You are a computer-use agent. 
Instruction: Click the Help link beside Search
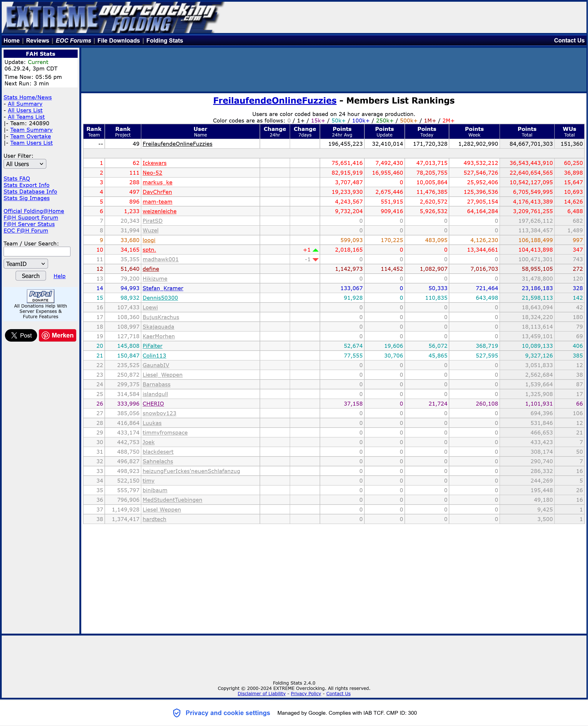(59, 276)
